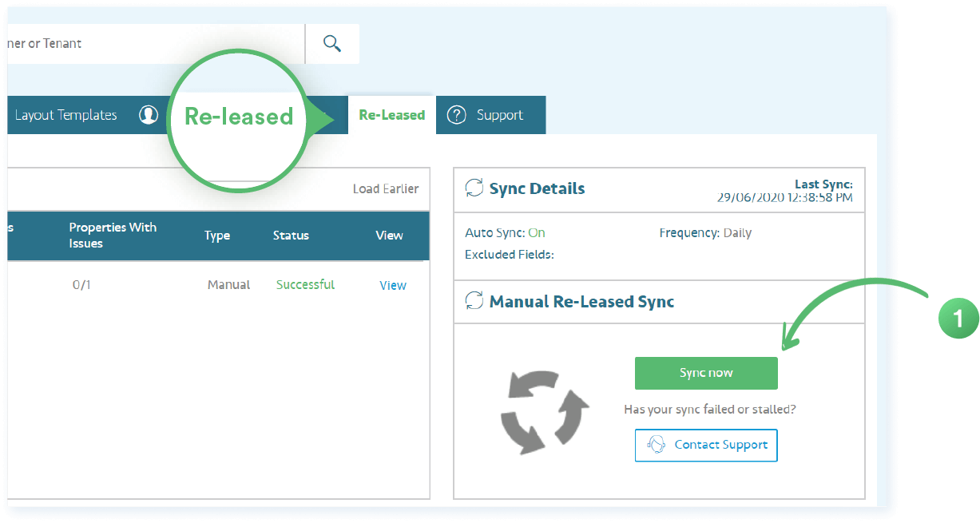Click the Auto Sync On value
Screen dimensions: 980x523
[537, 233]
